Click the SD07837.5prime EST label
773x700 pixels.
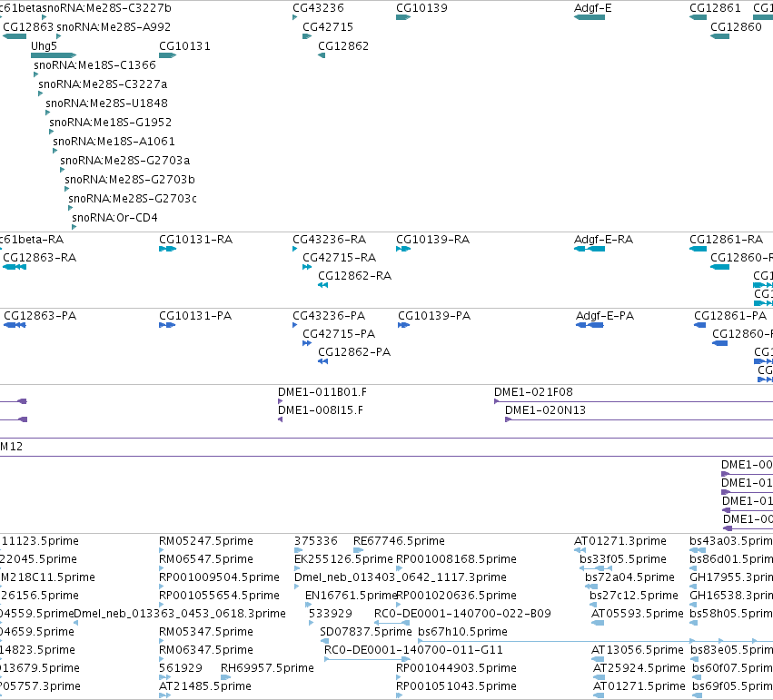tap(366, 632)
